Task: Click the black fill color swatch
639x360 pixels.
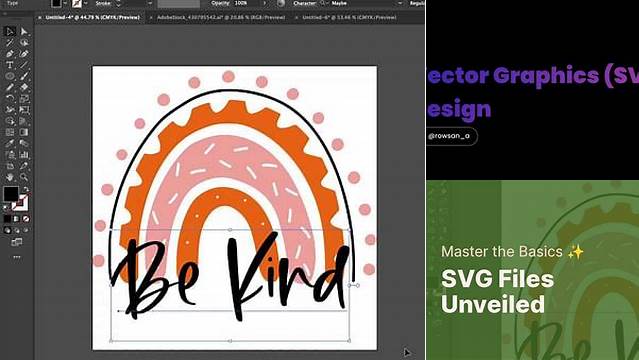Action: [11, 193]
